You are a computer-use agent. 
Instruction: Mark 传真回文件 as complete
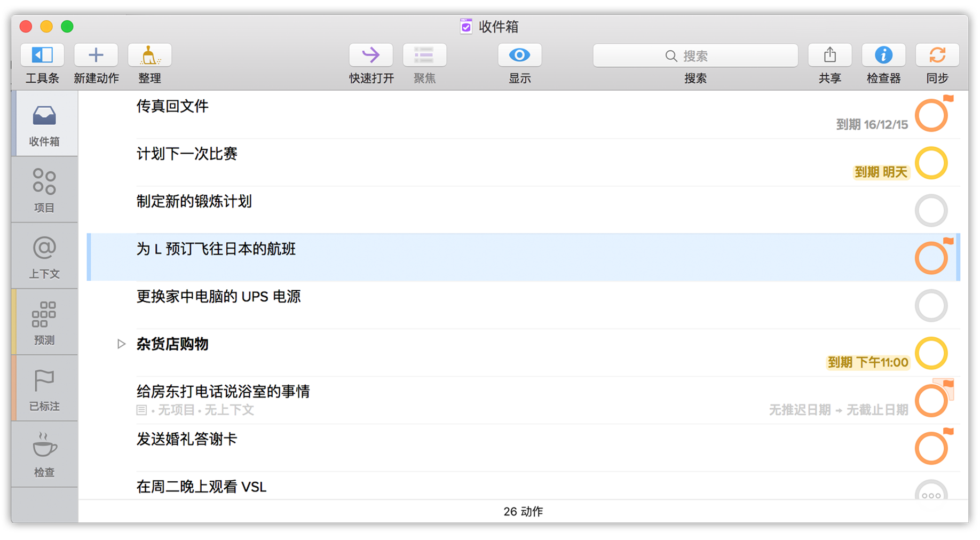point(931,115)
